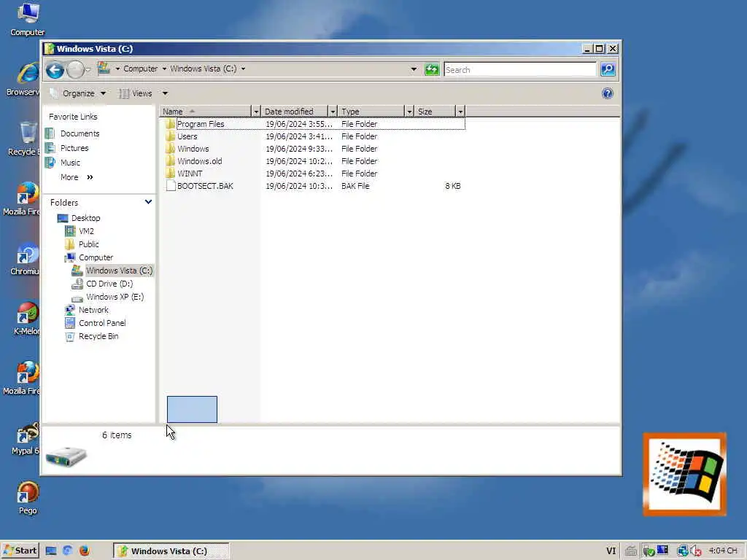This screenshot has height=560, width=747.
Task: Click the search magnifier button
Action: coord(608,69)
